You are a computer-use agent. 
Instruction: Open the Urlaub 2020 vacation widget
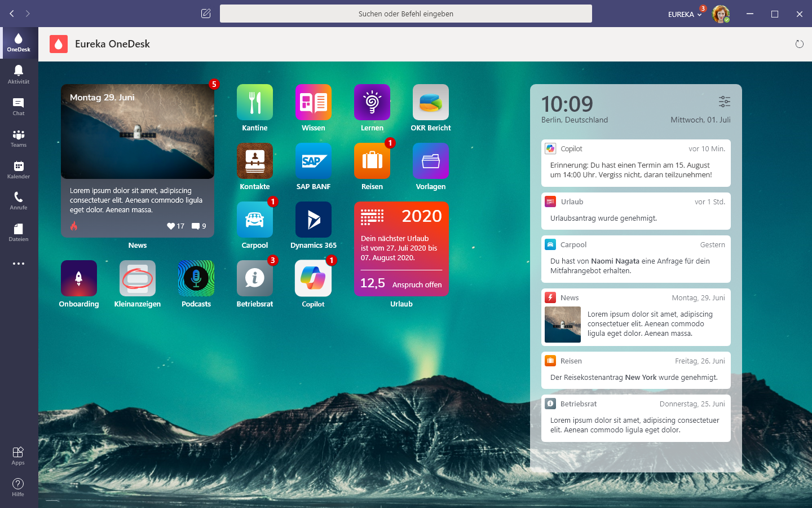coord(401,249)
